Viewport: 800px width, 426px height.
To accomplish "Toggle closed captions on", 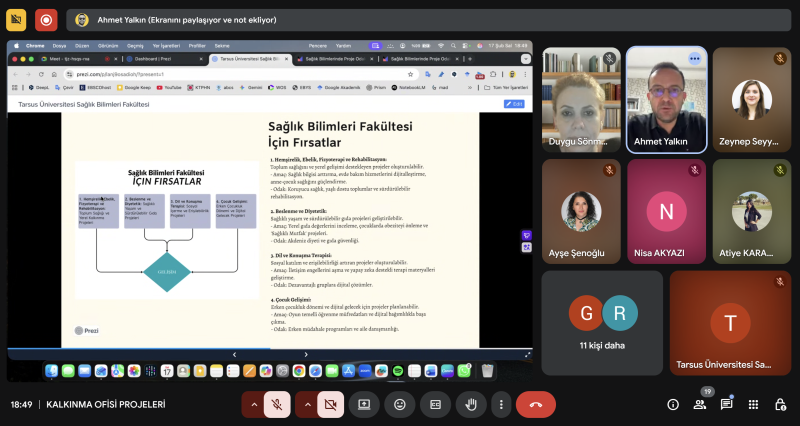I will (435, 404).
